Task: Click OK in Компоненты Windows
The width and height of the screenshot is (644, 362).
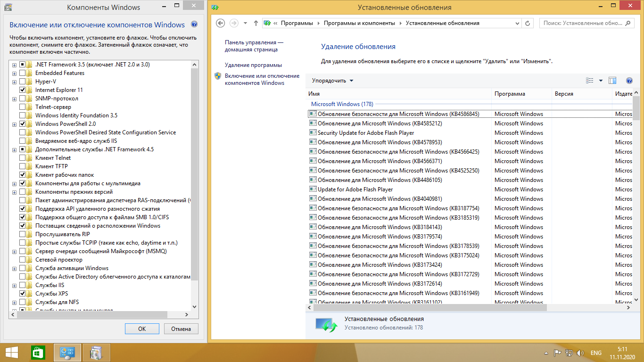Action: coord(142,329)
